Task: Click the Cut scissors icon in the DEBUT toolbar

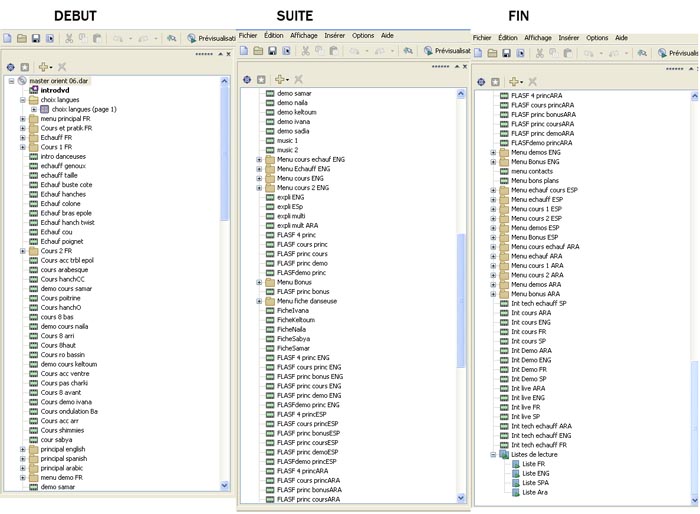Action: tap(69, 38)
